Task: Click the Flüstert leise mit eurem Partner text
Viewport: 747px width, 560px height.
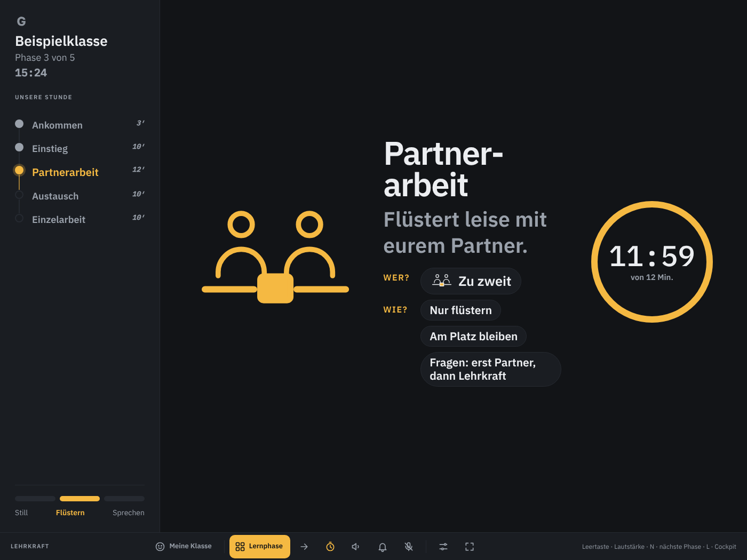Action: [465, 233]
